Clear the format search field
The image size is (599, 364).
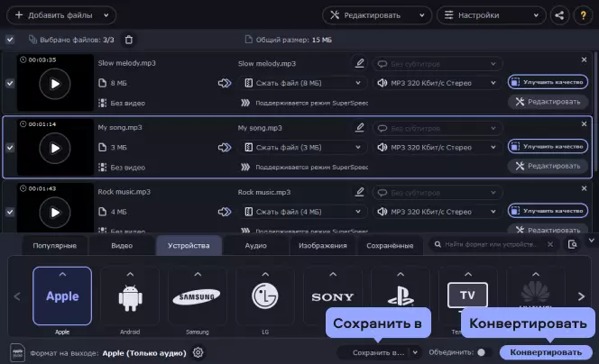click(x=550, y=244)
